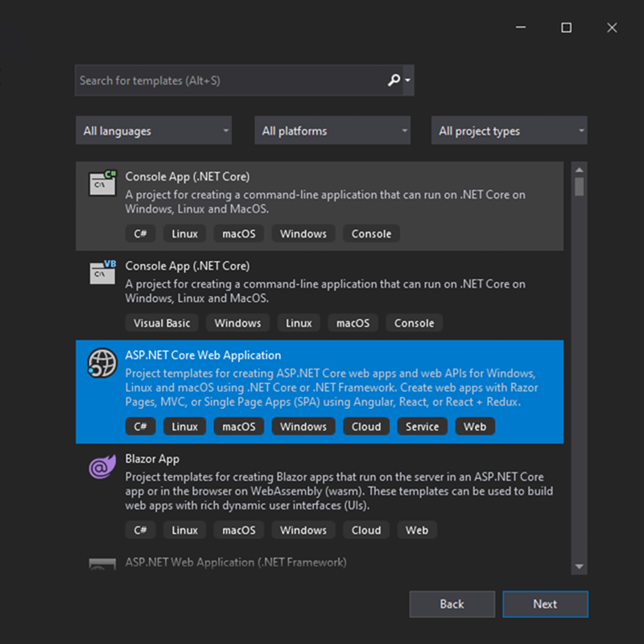Click the VB Console App icon

point(102,272)
